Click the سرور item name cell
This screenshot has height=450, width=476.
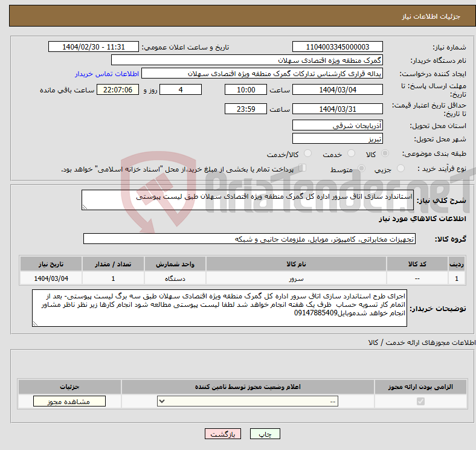[x=296, y=278]
